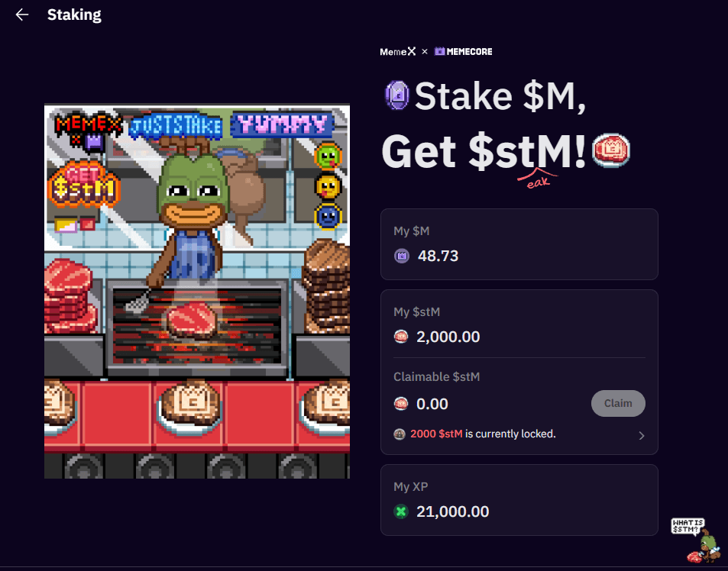The height and width of the screenshot is (571, 728).
Task: Click the steak icon beside claimable 0.00
Action: (x=401, y=404)
